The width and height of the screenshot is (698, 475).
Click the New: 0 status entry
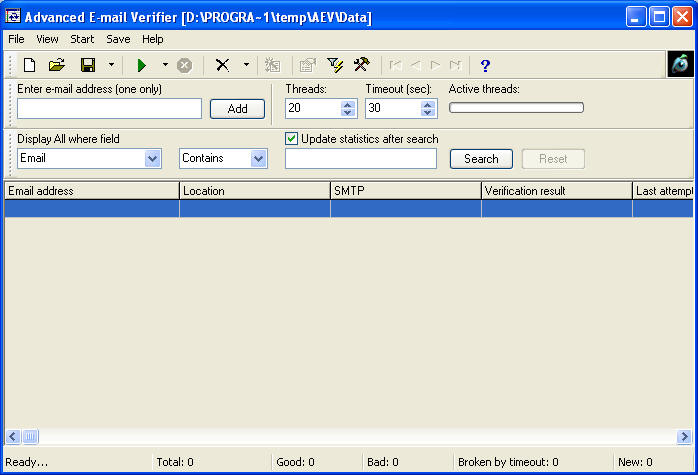[635, 463]
